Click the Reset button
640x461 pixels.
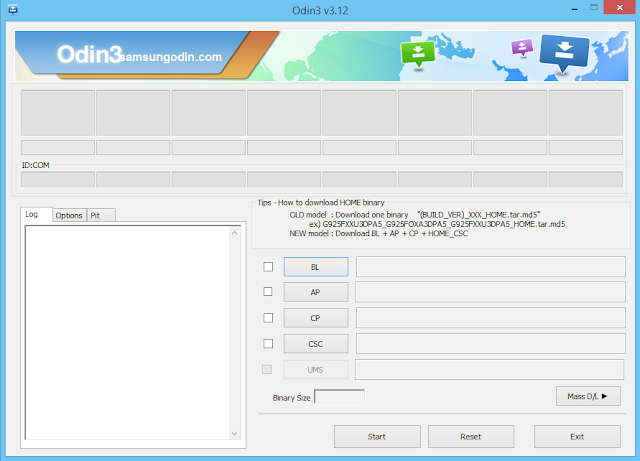(471, 437)
